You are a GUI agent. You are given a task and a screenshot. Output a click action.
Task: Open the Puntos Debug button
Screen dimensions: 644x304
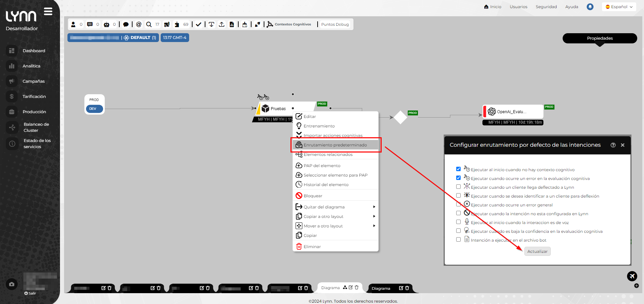[x=335, y=24]
